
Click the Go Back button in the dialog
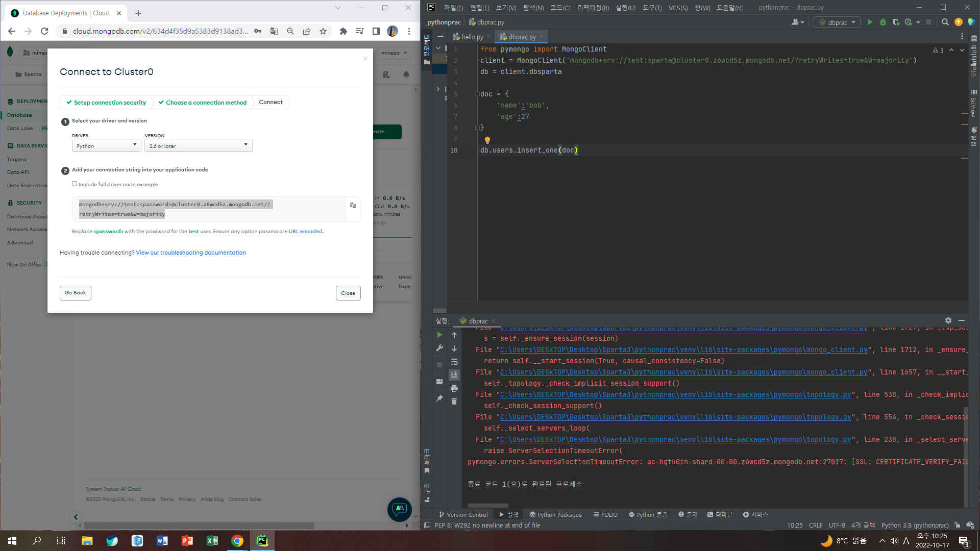(76, 293)
